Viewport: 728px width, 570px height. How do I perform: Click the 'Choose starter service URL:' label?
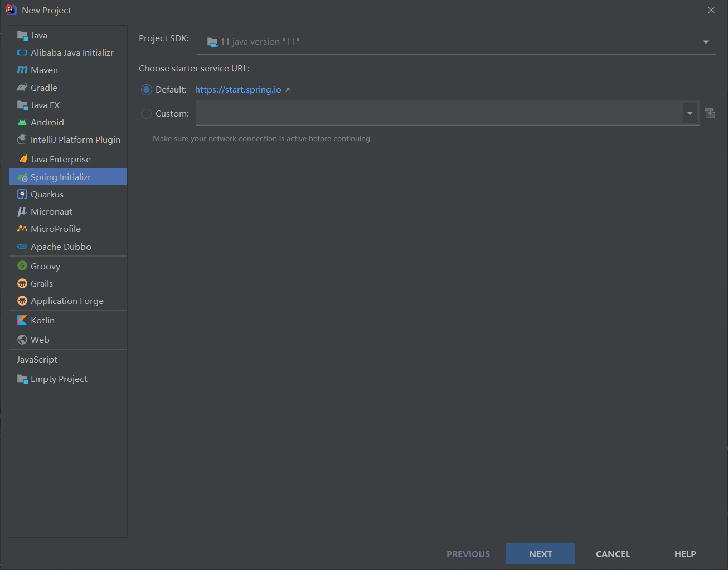pos(194,69)
